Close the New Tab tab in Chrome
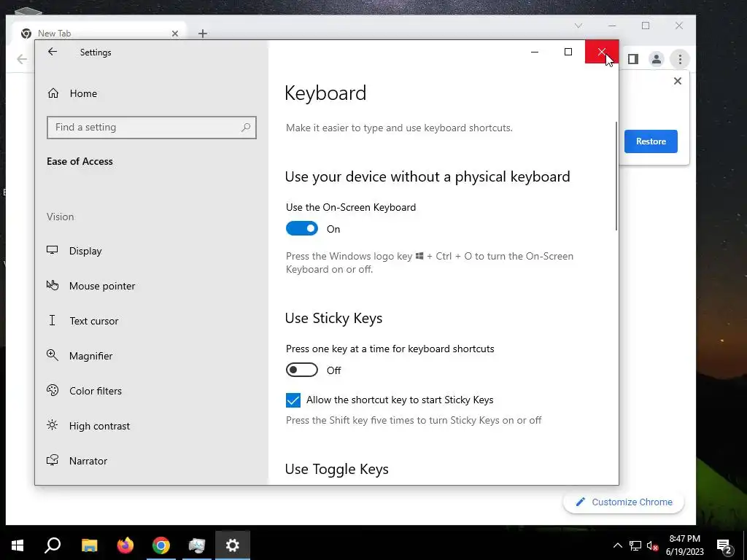The image size is (747, 560). tap(175, 34)
